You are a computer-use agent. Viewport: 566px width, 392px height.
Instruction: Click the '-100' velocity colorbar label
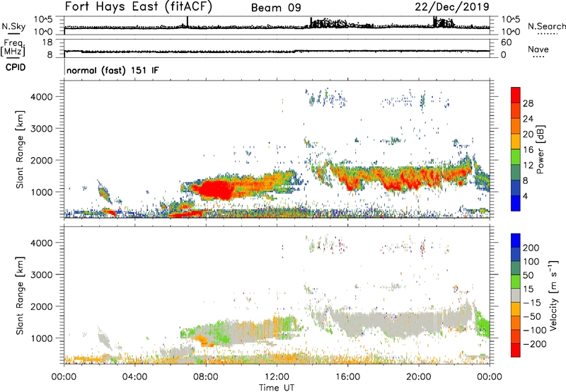click(535, 330)
